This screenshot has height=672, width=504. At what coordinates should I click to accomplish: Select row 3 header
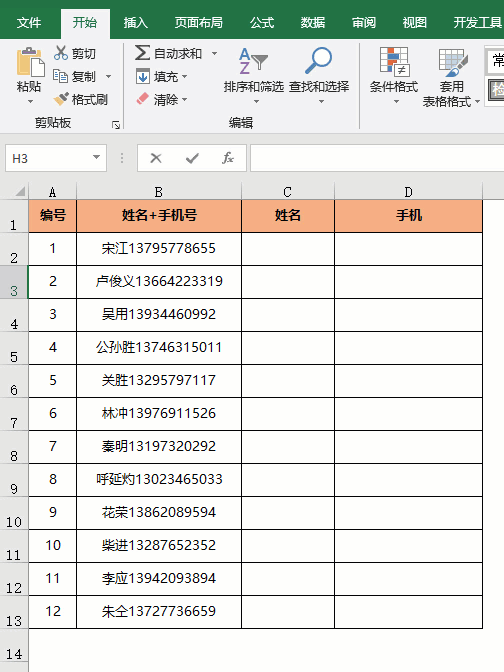coord(14,282)
